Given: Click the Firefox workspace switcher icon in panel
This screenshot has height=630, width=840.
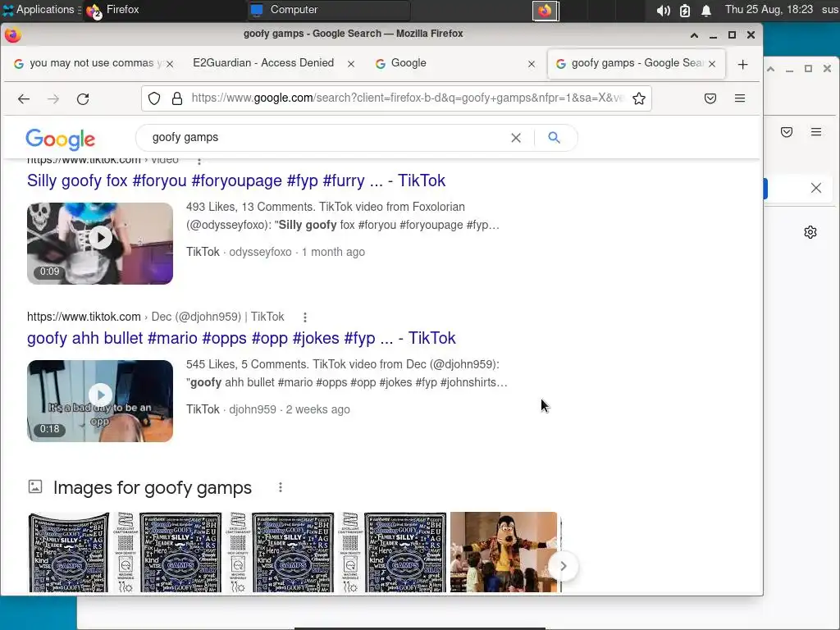Looking at the screenshot, I should coord(546,10).
